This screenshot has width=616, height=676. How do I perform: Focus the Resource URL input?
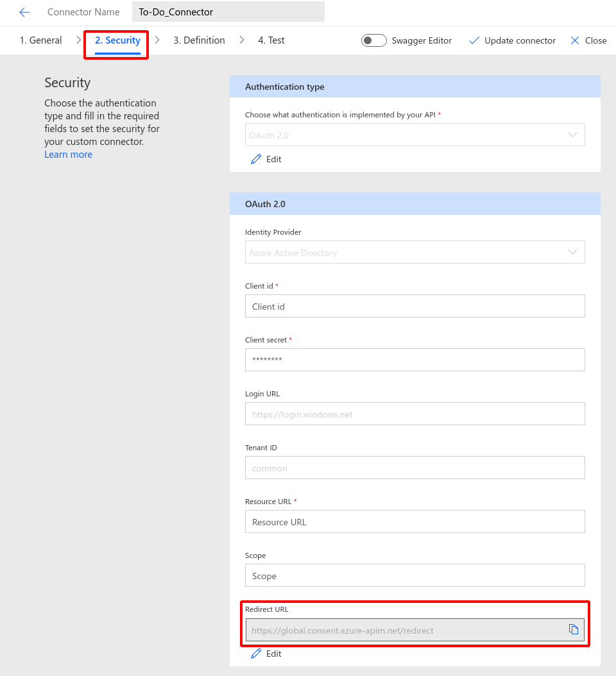click(x=415, y=521)
